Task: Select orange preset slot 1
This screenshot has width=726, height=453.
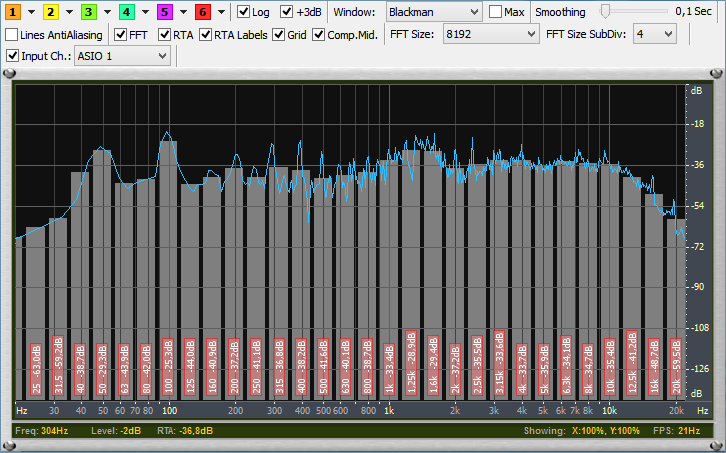Action: [15, 12]
